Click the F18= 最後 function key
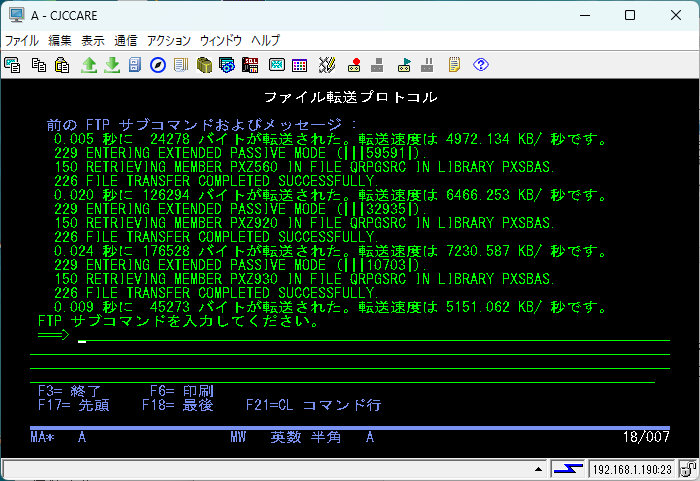The width and height of the screenshot is (700, 481). [x=178, y=405]
